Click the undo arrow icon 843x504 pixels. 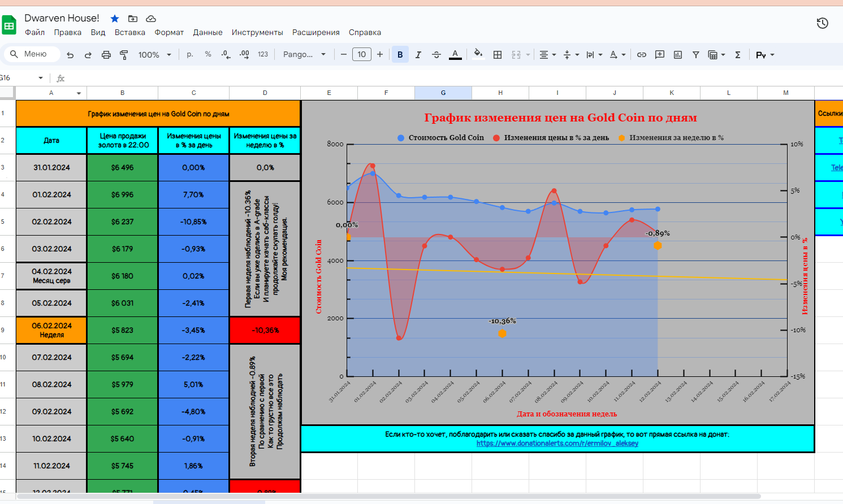[70, 55]
